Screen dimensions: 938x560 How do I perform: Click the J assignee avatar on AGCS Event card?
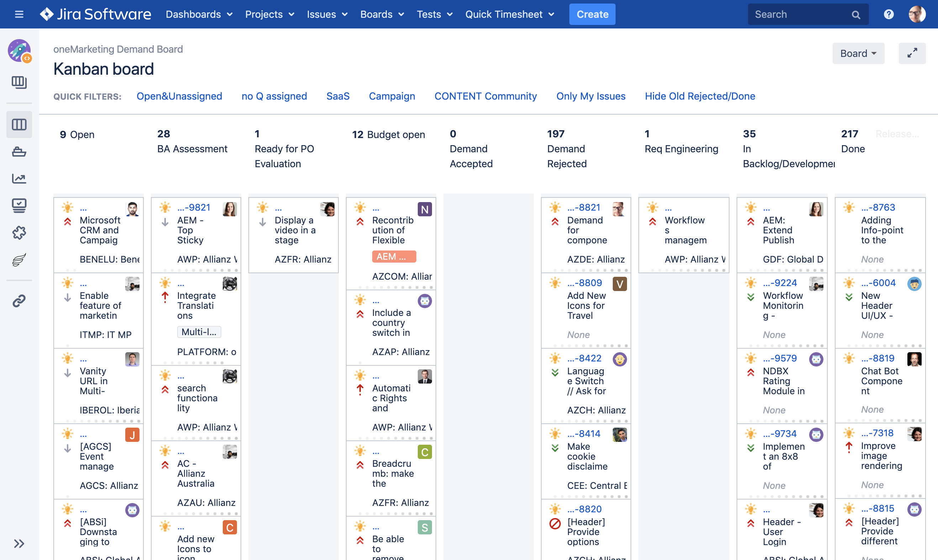(132, 435)
